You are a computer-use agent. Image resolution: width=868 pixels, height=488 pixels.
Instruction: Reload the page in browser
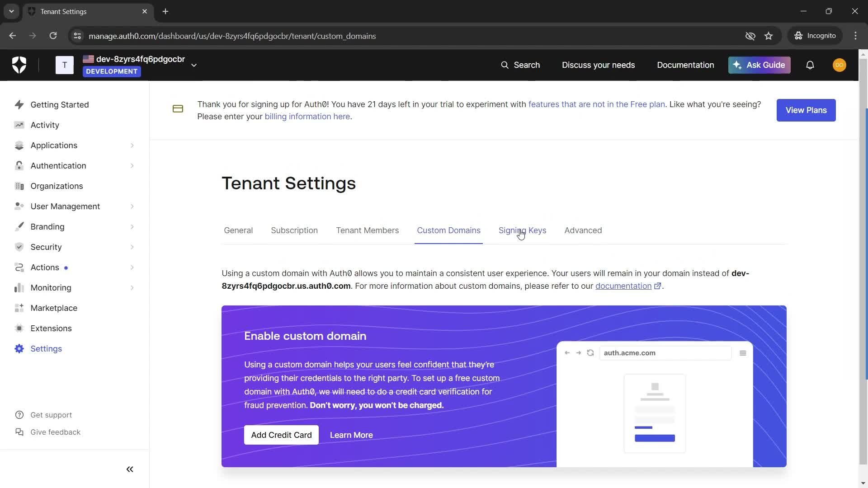(53, 36)
